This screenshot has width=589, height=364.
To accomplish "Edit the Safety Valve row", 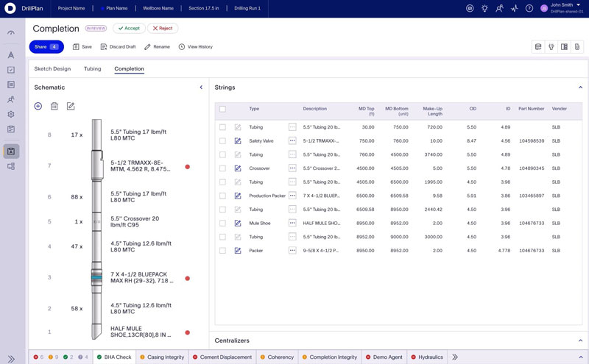I will [x=238, y=141].
